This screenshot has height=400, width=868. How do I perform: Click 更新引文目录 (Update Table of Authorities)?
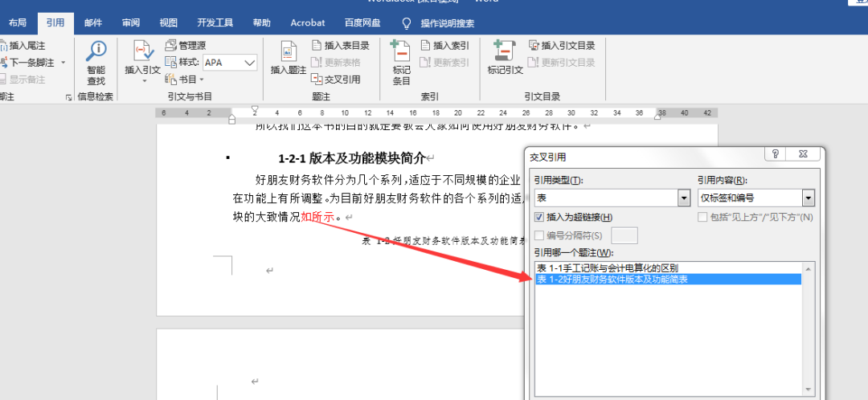point(561,63)
